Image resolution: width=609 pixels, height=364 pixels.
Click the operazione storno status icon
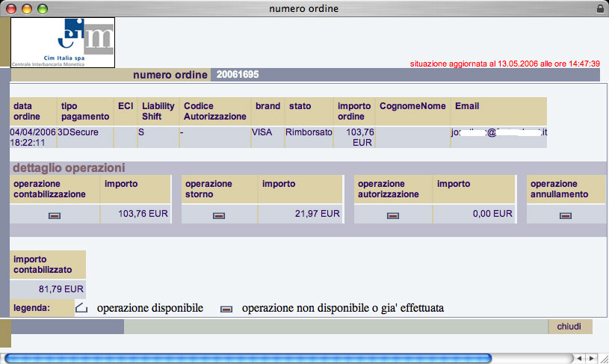tap(219, 215)
